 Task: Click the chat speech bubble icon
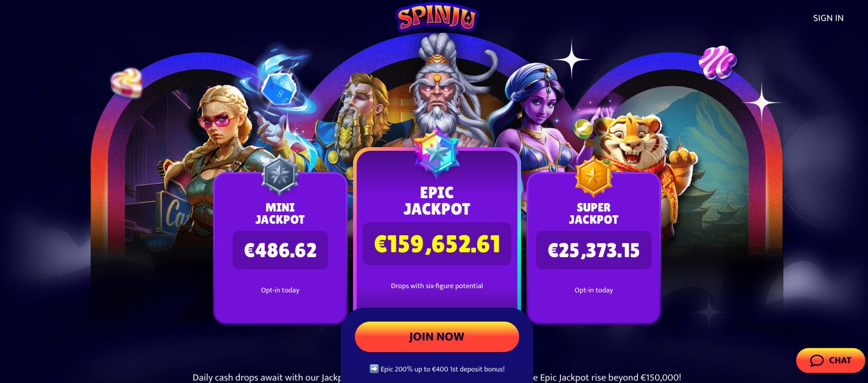click(817, 361)
